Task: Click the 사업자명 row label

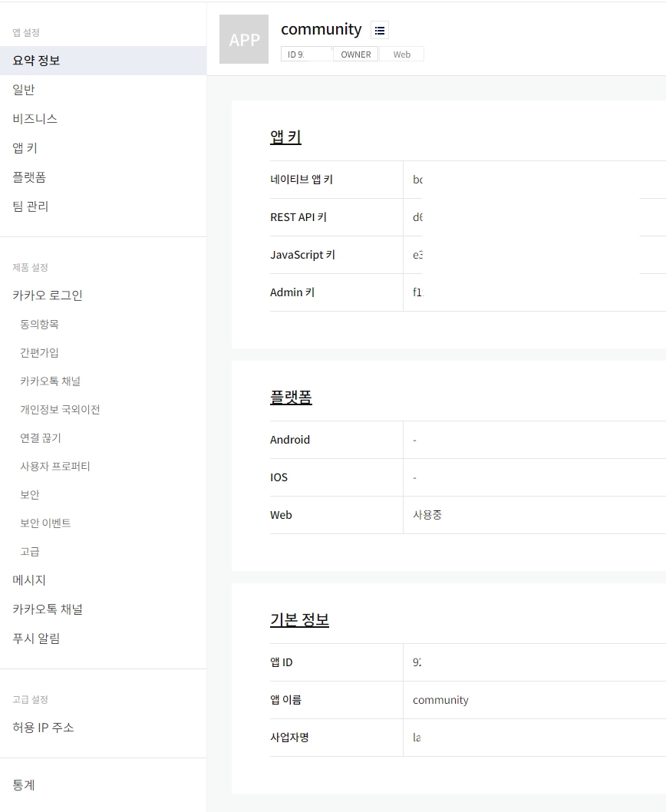Action: pos(289,738)
